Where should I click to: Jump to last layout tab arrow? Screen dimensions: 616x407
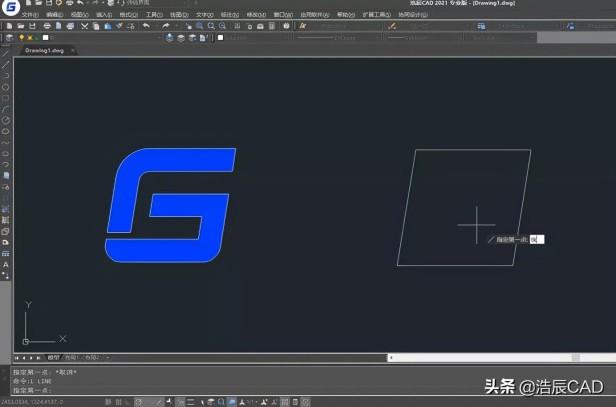[38, 358]
